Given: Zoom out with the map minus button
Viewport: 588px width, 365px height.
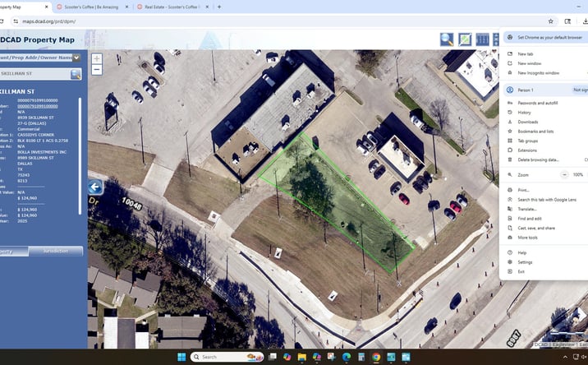Looking at the screenshot, I should tap(97, 70).
